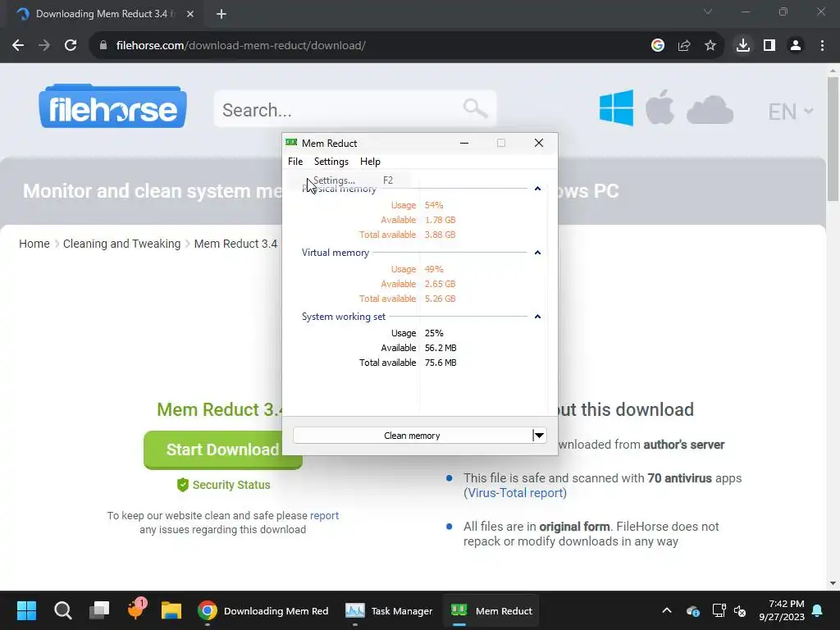
Task: Click the Mem Reduct taskbar button
Action: [x=491, y=610]
